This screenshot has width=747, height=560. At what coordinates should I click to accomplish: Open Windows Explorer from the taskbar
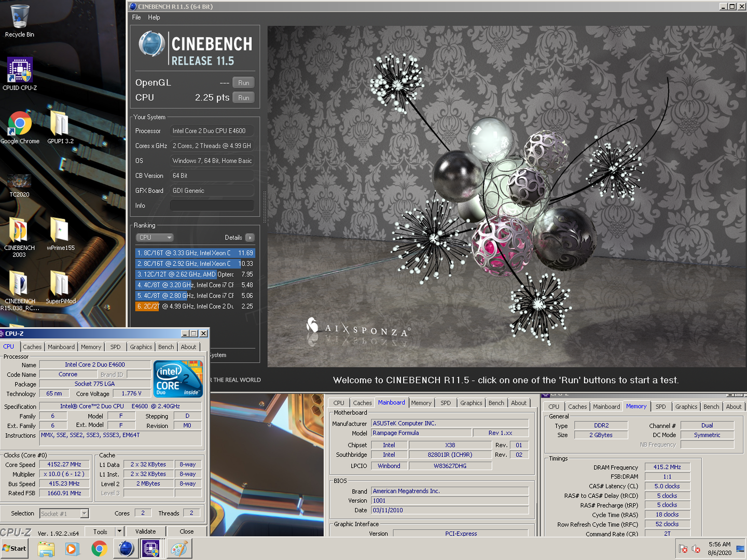tap(46, 549)
